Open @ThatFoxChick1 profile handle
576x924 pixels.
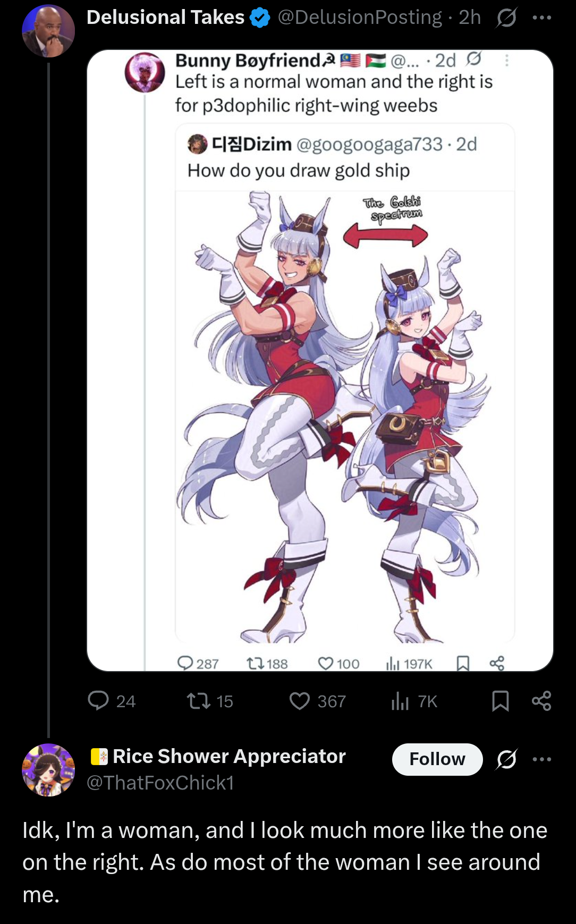point(160,783)
